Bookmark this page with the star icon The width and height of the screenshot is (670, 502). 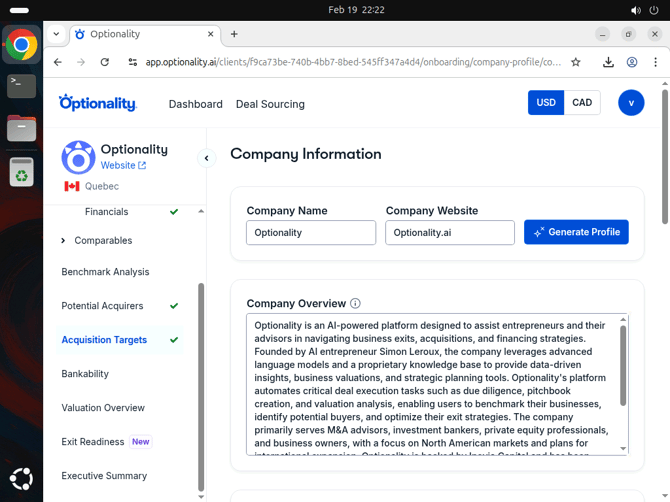(576, 62)
